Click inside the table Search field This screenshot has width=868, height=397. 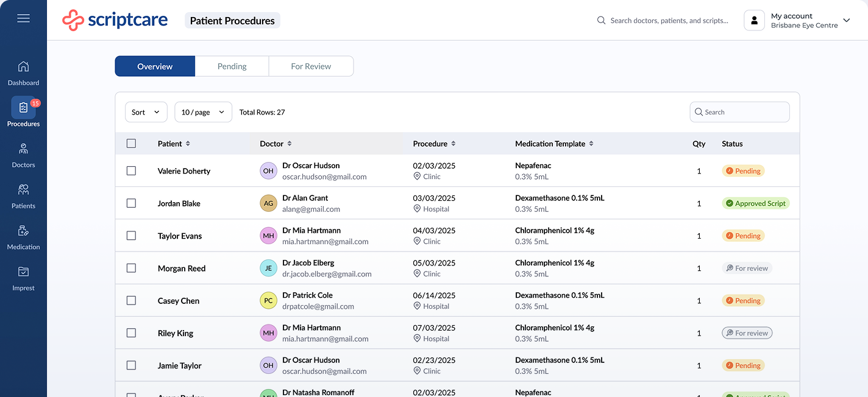[x=739, y=111]
